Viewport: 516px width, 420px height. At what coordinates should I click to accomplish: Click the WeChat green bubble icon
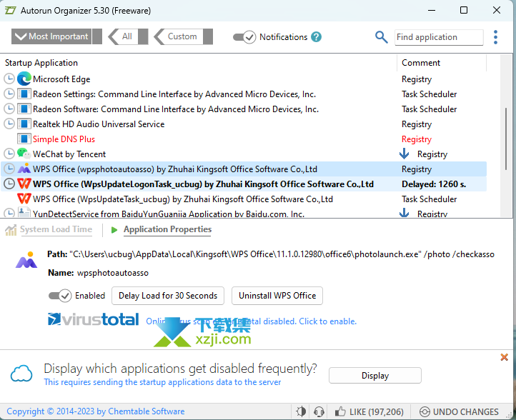24,154
